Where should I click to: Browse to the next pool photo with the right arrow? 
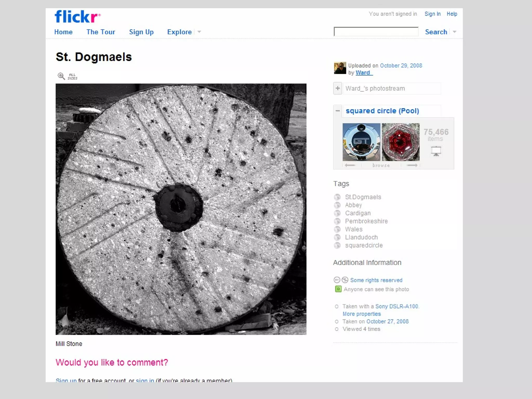[x=412, y=165]
